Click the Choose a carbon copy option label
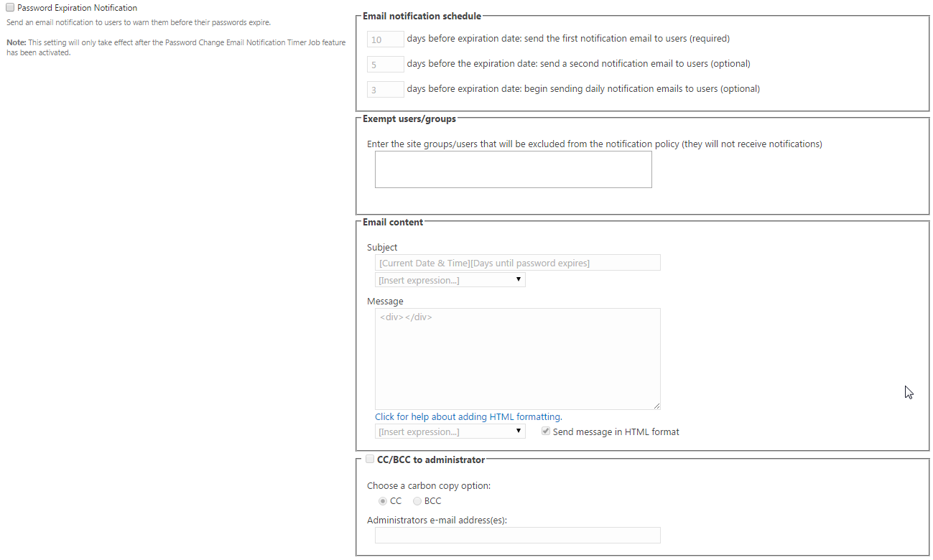Screen dimensions: 933x560 pyautogui.click(x=429, y=485)
